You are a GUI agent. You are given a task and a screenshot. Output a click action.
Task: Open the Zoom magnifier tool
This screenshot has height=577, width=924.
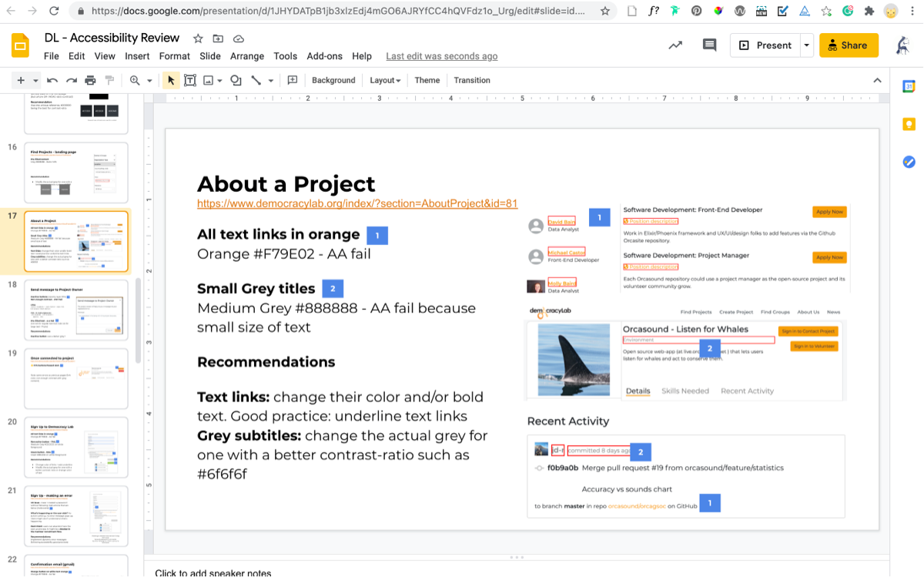pos(135,80)
